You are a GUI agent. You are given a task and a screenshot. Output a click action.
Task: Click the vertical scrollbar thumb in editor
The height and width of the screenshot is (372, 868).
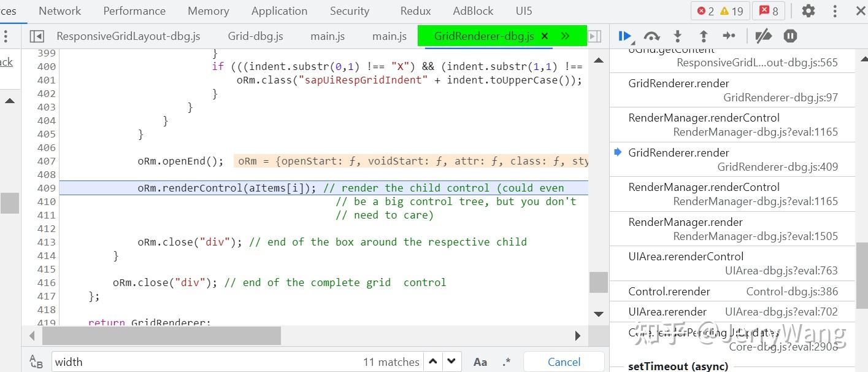coord(598,282)
